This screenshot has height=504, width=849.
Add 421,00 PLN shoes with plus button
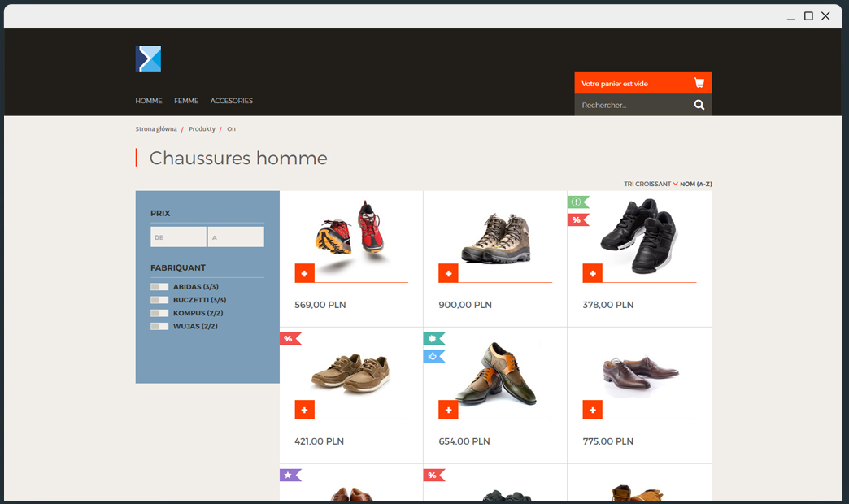point(304,410)
